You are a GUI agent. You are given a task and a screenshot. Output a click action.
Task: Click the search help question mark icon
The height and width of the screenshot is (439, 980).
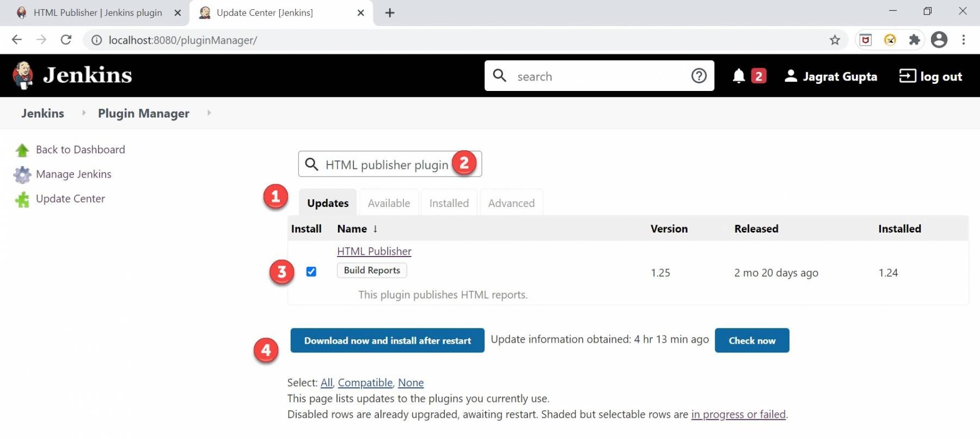(x=699, y=76)
